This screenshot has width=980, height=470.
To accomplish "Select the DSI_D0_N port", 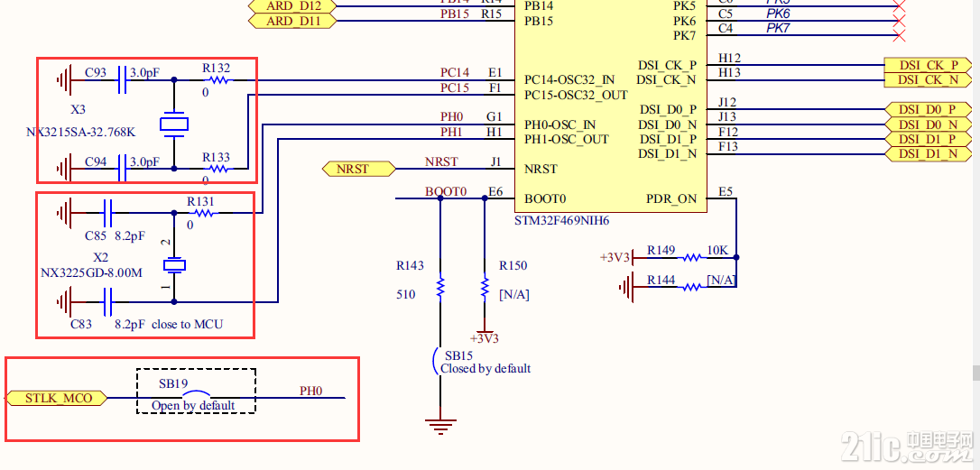I will tap(929, 124).
